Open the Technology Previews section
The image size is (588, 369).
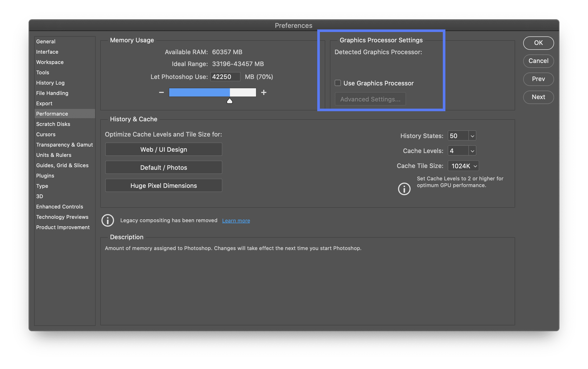point(62,217)
